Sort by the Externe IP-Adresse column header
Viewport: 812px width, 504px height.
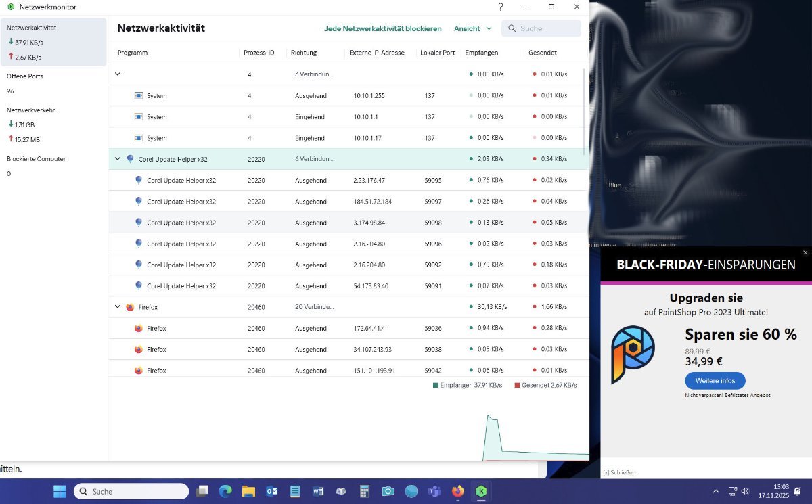point(376,52)
